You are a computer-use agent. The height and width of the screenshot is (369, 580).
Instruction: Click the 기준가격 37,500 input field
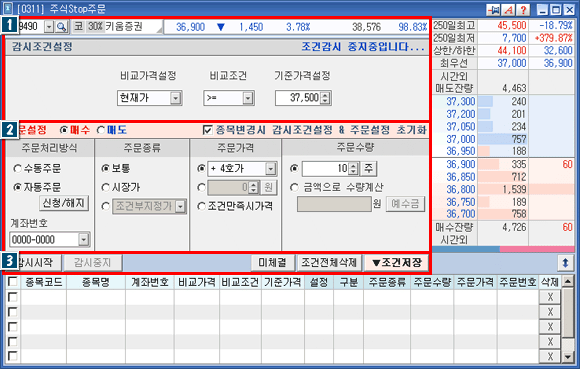pos(299,98)
